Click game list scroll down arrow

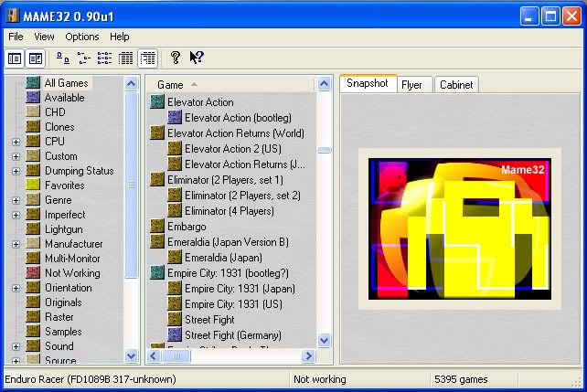(325, 341)
